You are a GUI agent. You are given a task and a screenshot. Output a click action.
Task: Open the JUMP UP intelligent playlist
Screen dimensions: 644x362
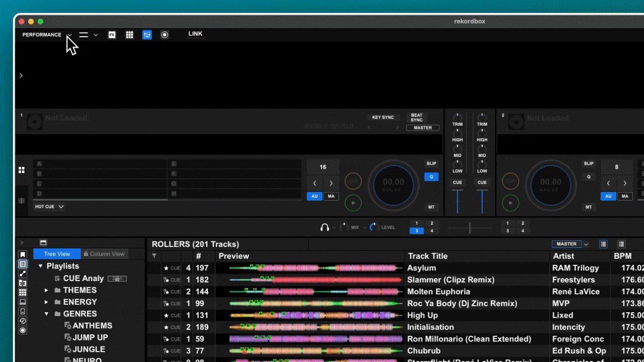pos(86,337)
